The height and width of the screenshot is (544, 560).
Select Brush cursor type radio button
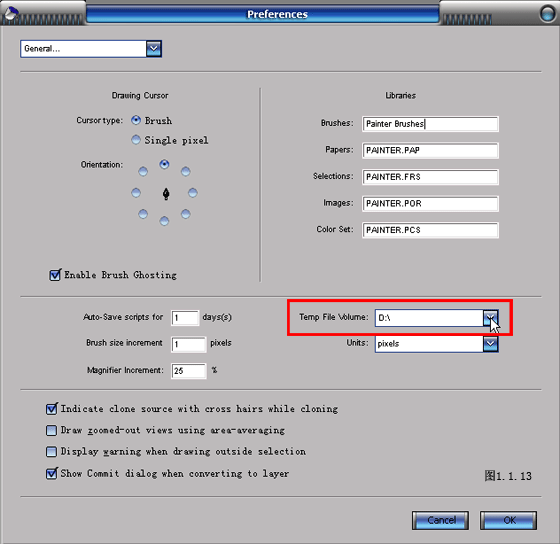point(136,120)
